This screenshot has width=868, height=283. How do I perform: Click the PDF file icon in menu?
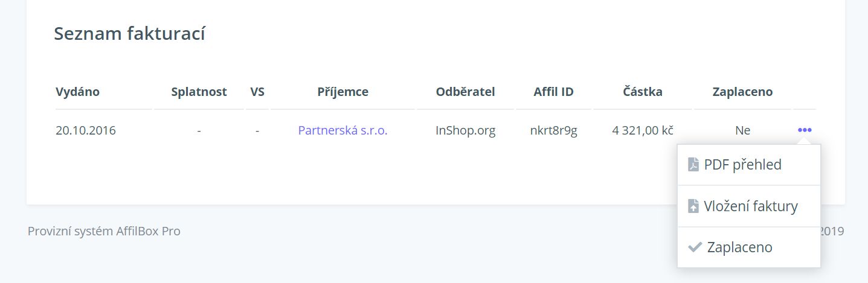click(693, 164)
